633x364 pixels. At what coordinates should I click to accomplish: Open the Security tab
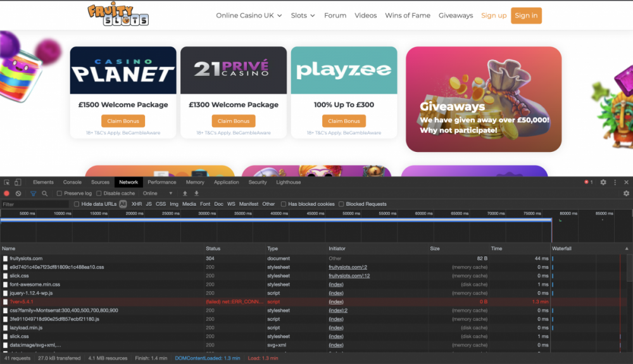coord(258,182)
